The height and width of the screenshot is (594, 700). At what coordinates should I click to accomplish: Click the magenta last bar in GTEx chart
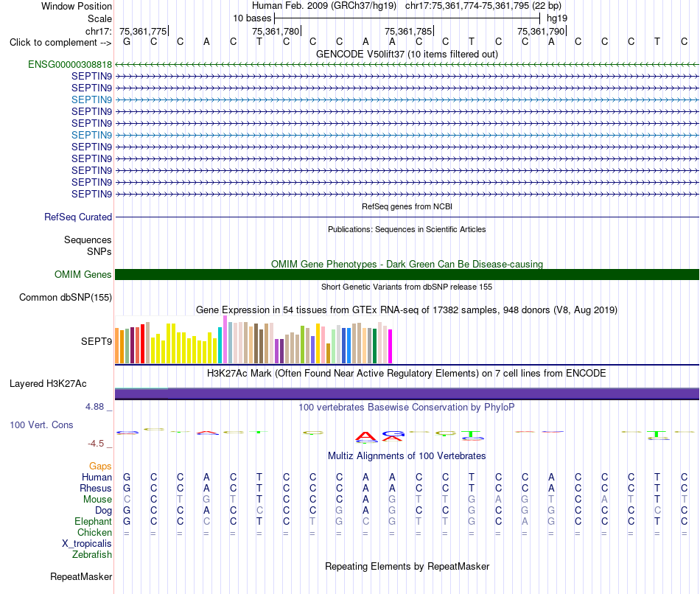391,346
